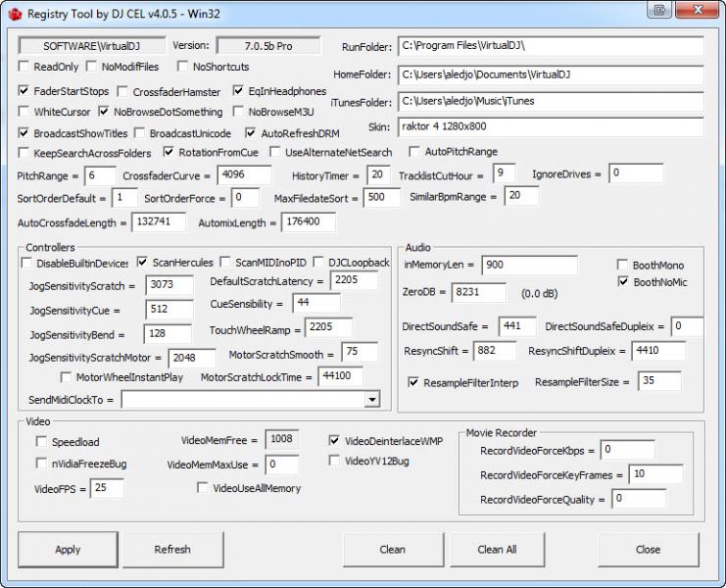Check the NoShortcuts option

183,67
